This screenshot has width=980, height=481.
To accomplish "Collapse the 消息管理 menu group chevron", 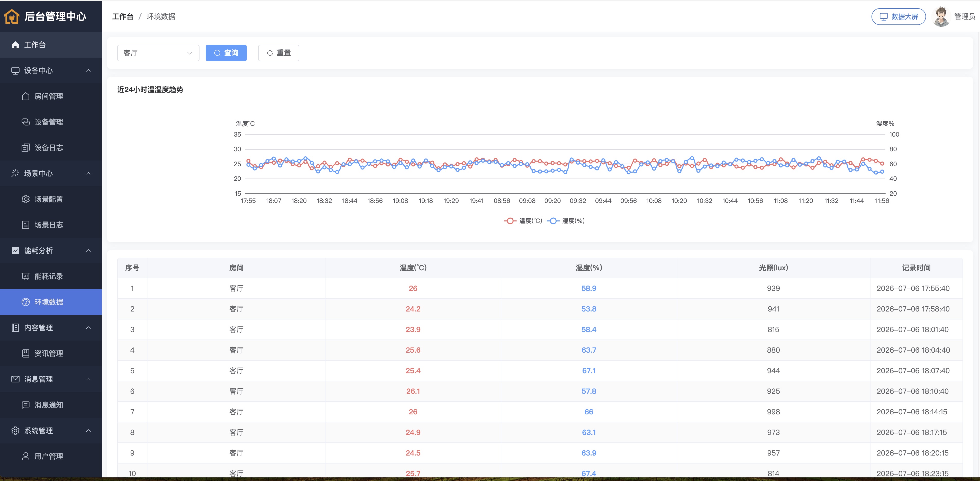I will pos(88,379).
